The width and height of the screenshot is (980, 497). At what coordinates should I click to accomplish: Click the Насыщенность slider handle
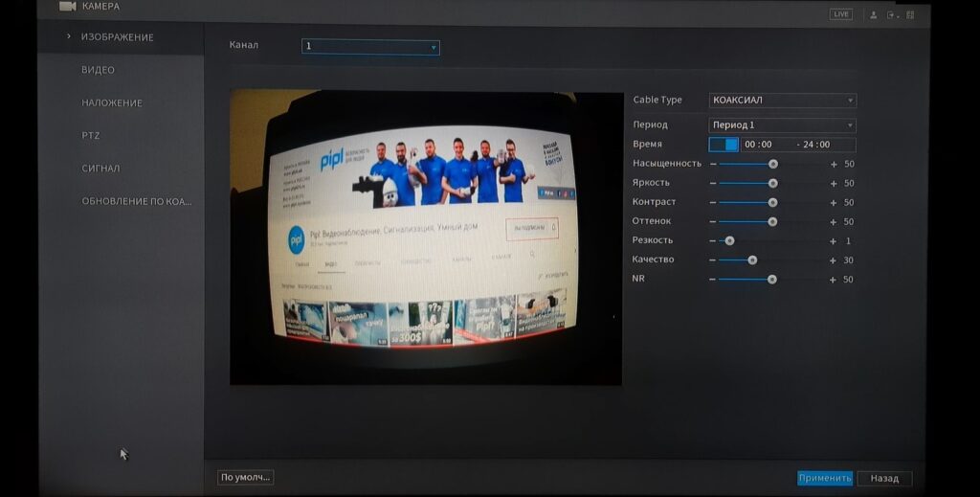pos(773,164)
